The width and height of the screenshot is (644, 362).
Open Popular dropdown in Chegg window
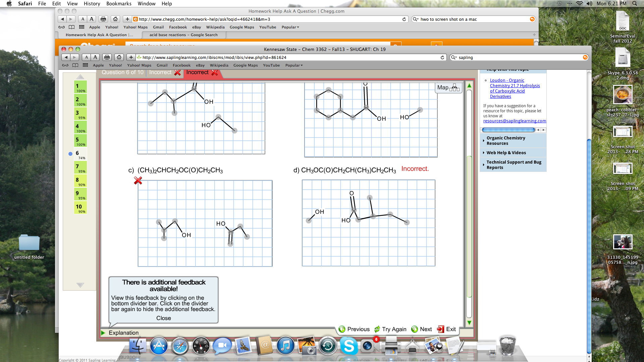290,27
